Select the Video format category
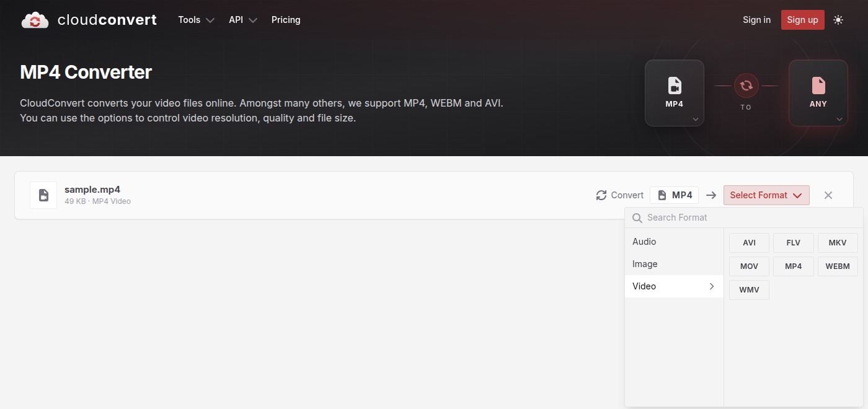This screenshot has width=868, height=409. 674,286
